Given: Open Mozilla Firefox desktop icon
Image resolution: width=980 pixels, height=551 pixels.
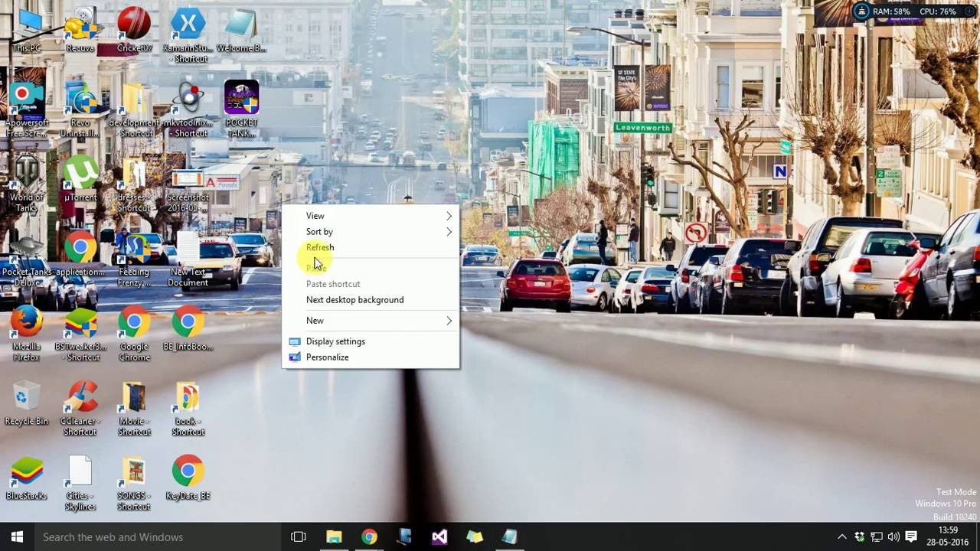Looking at the screenshot, I should (x=26, y=324).
